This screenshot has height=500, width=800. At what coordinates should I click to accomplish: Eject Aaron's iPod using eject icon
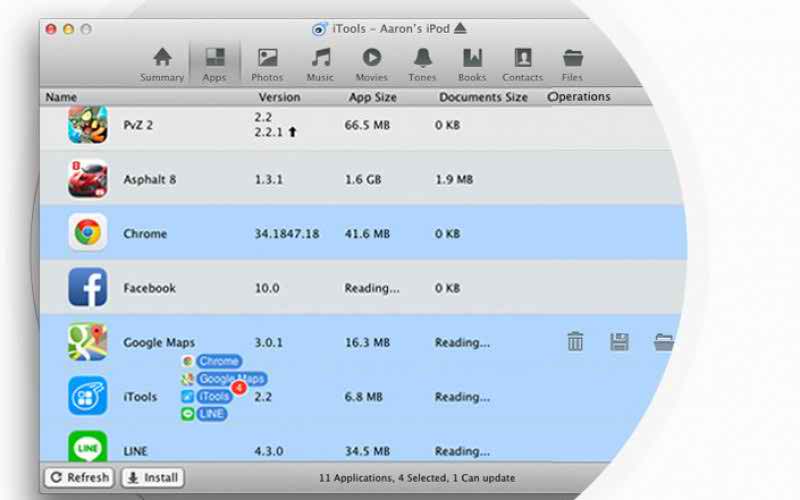pos(460,28)
